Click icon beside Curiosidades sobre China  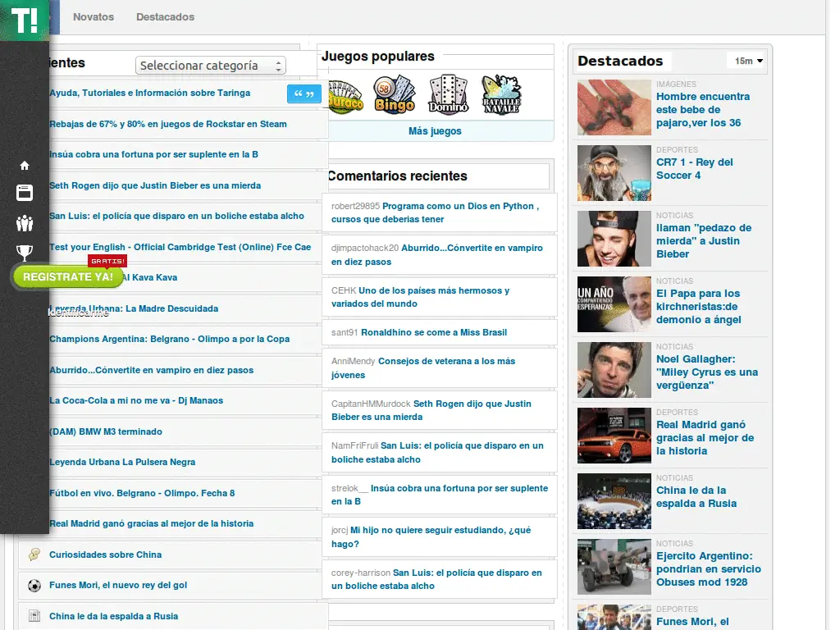(x=34, y=555)
